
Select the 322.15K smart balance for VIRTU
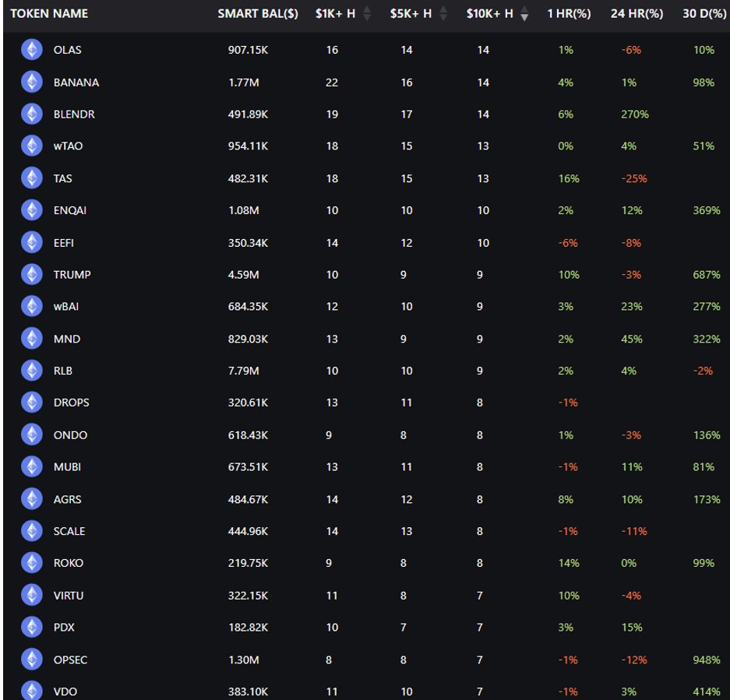(248, 596)
